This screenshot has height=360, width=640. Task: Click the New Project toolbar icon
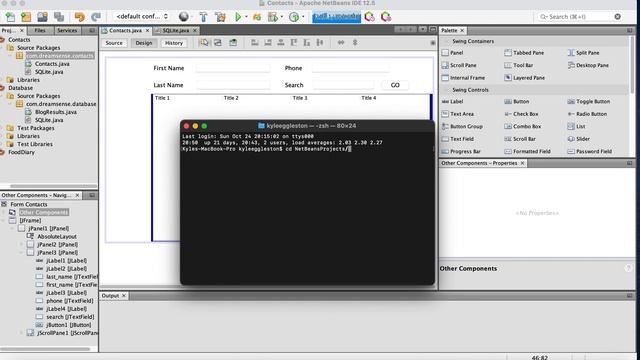pos(26,17)
